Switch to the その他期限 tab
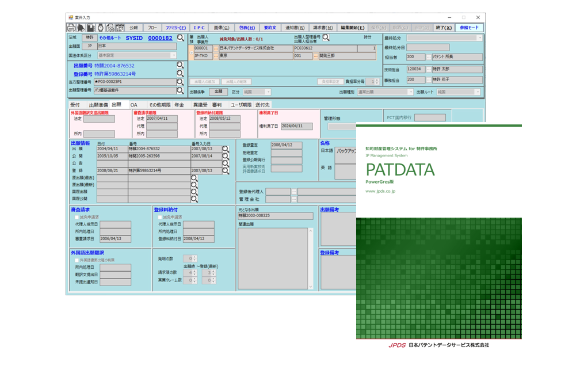Screen dimensions: 561x392 (x=159, y=105)
